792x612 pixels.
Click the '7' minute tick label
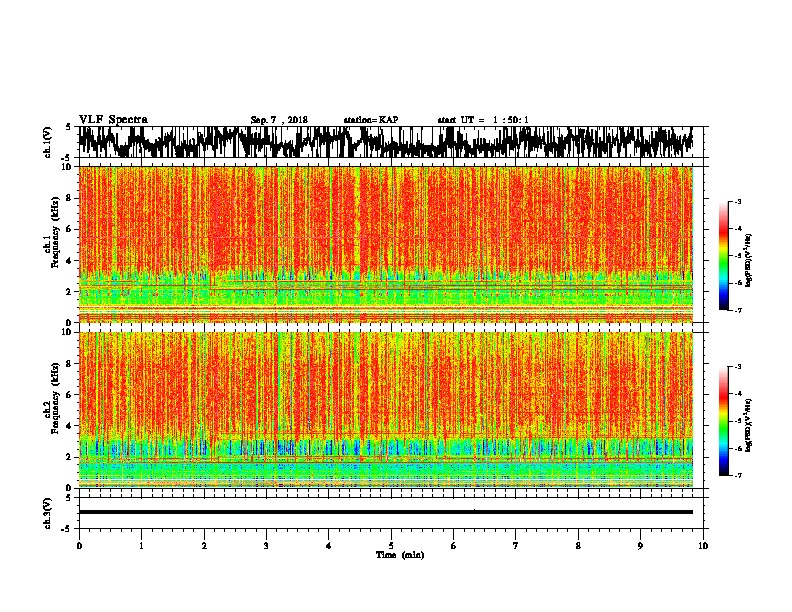point(516,545)
